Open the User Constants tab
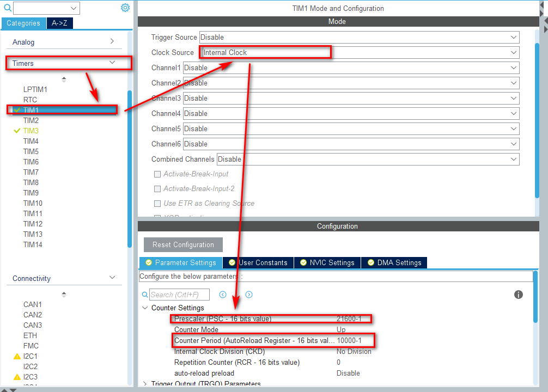 (258, 263)
